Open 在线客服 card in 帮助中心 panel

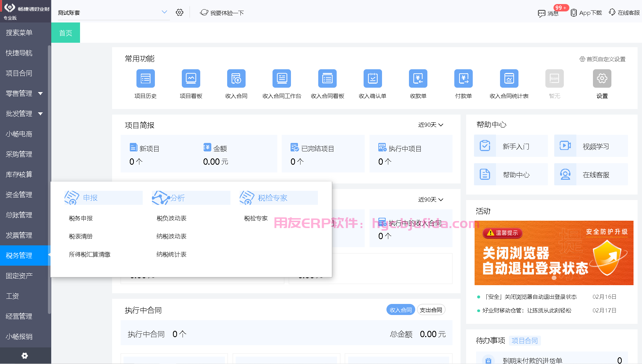591,174
